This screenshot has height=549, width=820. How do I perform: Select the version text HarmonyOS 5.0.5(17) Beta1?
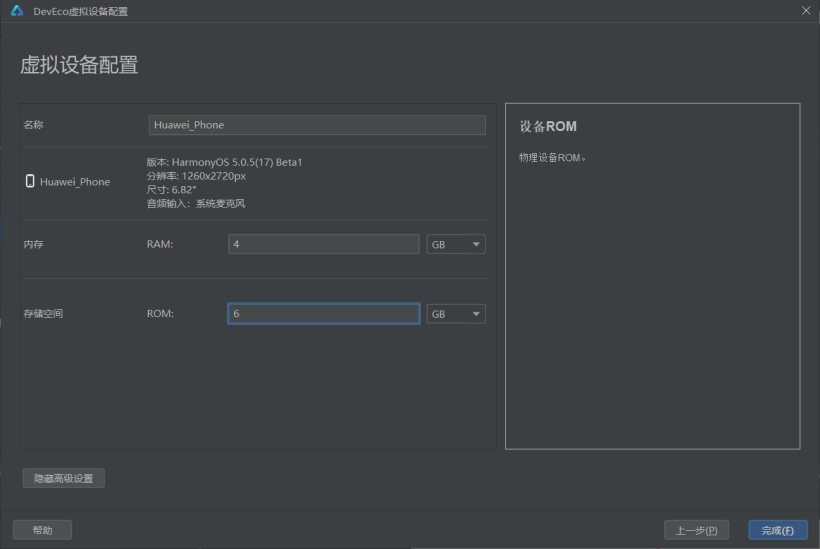point(237,162)
